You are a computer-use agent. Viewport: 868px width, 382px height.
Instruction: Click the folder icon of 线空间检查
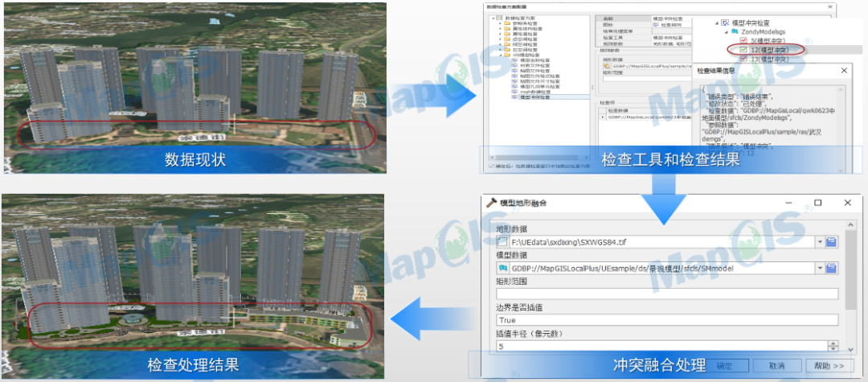click(507, 44)
